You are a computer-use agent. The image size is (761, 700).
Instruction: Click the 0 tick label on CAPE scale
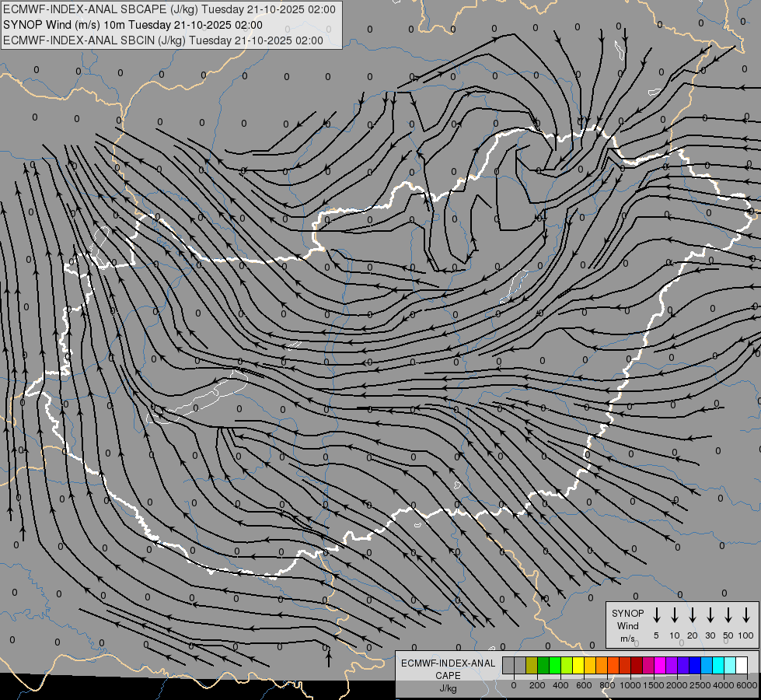tap(514, 685)
